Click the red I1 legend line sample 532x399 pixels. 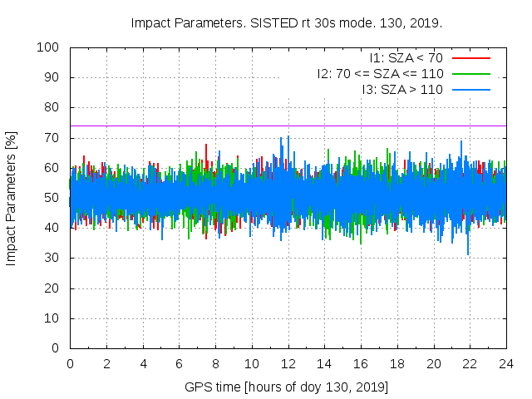click(470, 58)
